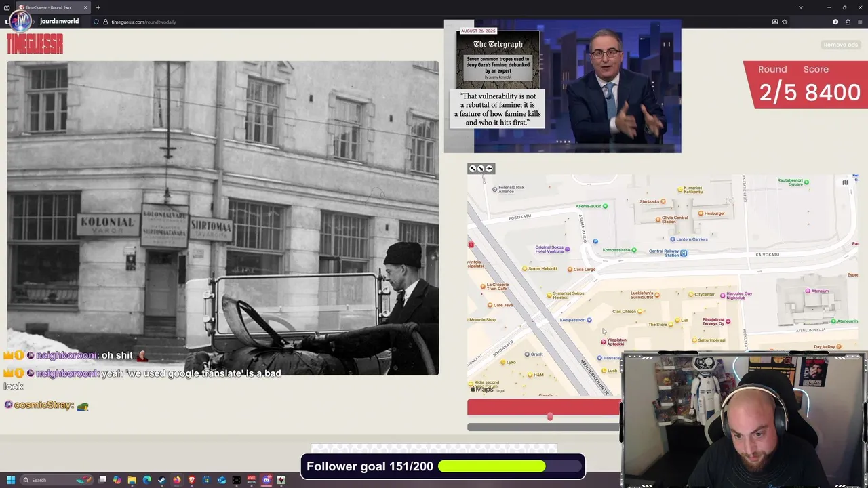868x488 pixels.
Task: Click Lidl marker on map
Action: [x=677, y=321]
